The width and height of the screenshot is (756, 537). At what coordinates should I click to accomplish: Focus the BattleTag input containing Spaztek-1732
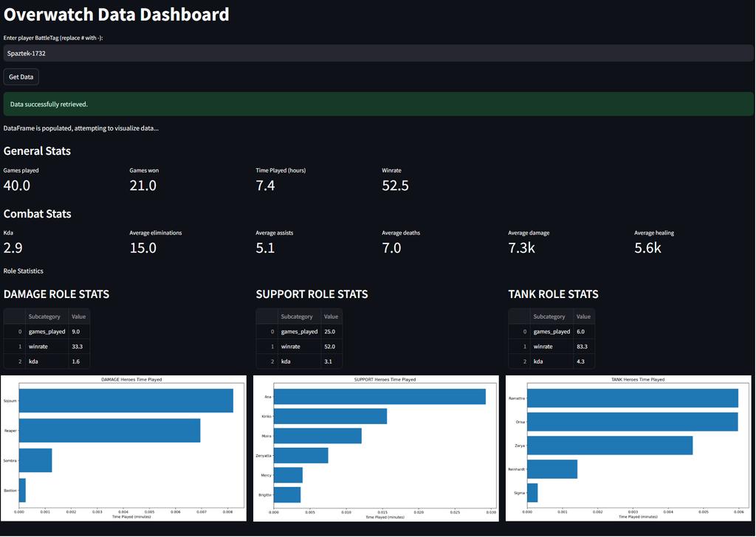pyautogui.click(x=378, y=53)
